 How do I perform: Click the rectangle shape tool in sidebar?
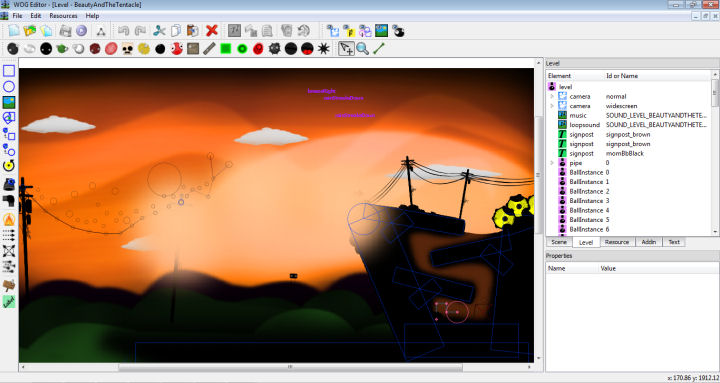point(9,71)
